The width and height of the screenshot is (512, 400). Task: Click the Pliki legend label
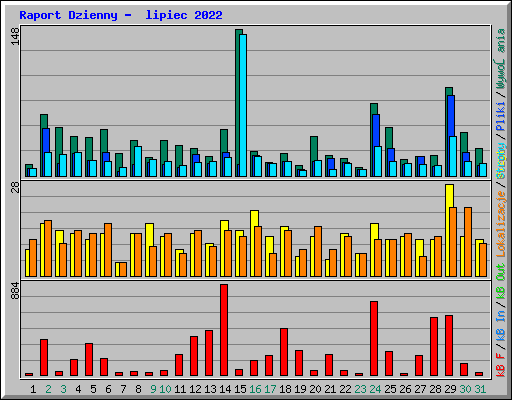[x=501, y=116]
